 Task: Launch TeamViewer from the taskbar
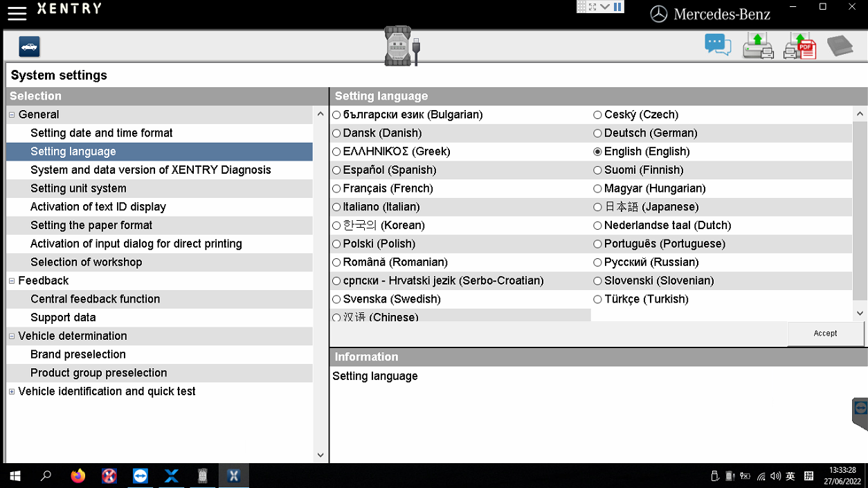pos(141,476)
